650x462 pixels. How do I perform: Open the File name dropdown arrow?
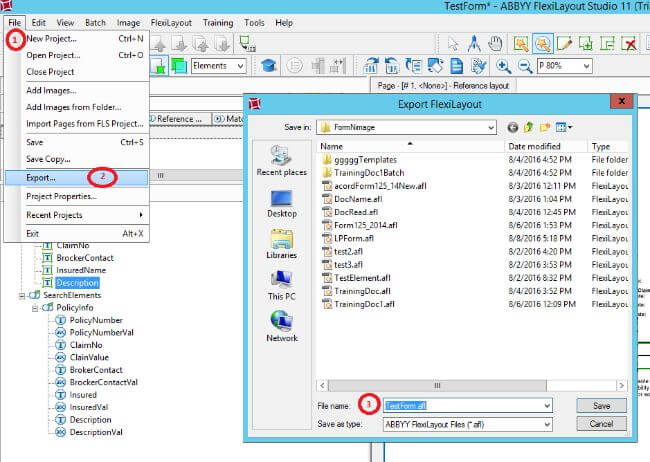[x=547, y=406]
